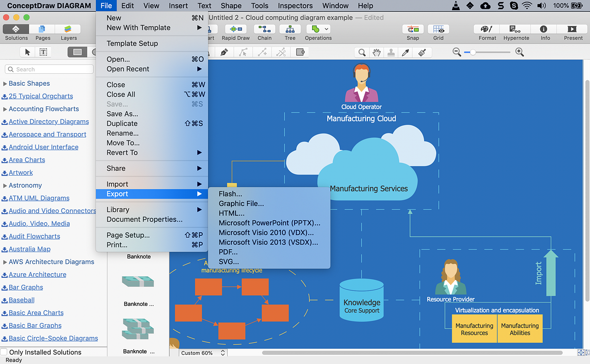Select the Tree connection tool
590x364 pixels.
290,29
